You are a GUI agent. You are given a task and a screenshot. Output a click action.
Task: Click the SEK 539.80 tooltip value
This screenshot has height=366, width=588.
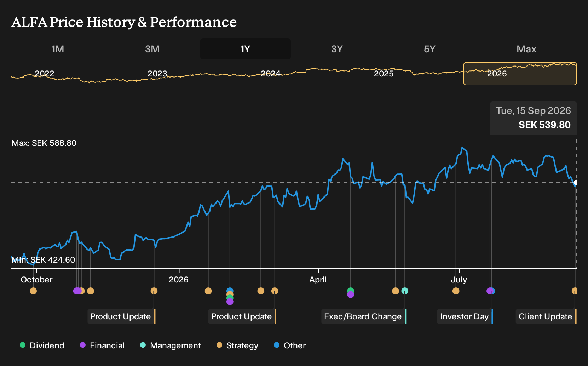(x=544, y=125)
